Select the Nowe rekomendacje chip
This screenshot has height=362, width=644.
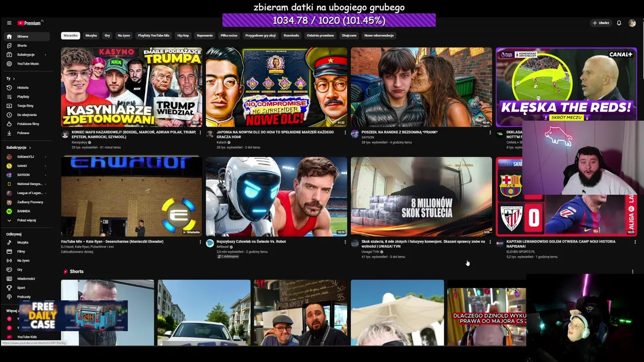click(x=379, y=36)
